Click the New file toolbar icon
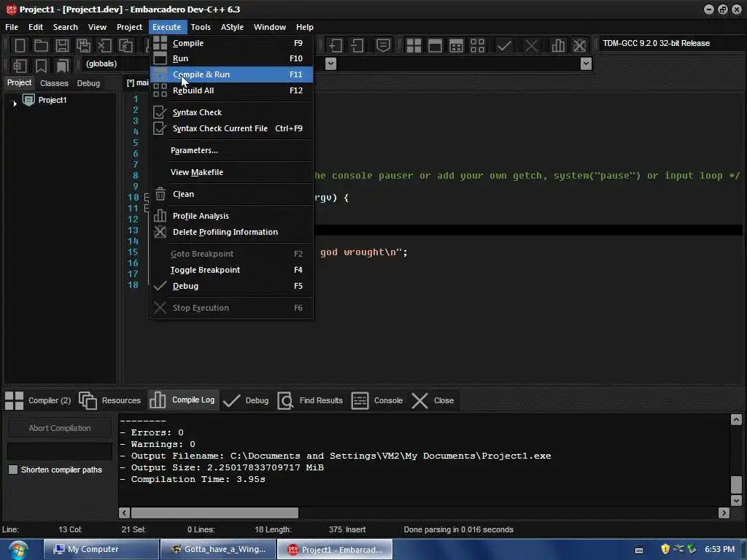 click(x=20, y=46)
